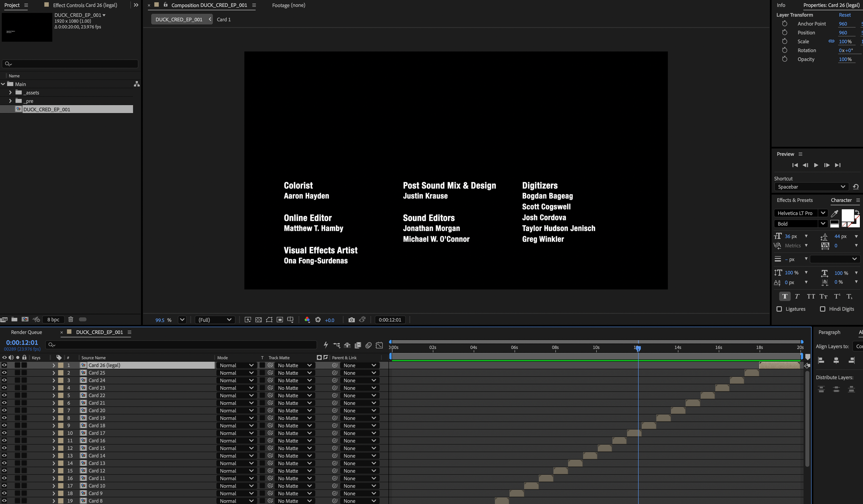Click the new folder icon in Project panel
The image size is (863, 504).
click(x=14, y=319)
